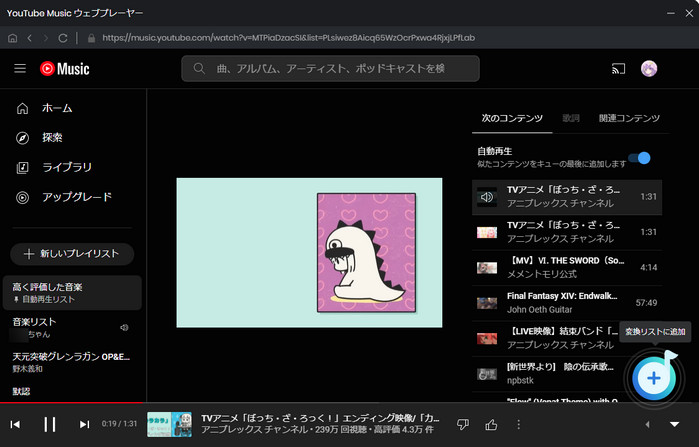Create a 新しいプレイリスト
Viewport: 699px width, 447px height.
72,254
